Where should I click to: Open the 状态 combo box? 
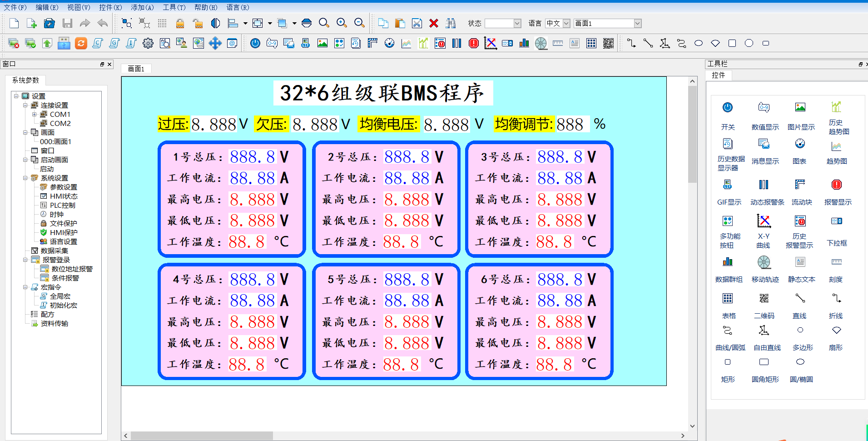(517, 23)
